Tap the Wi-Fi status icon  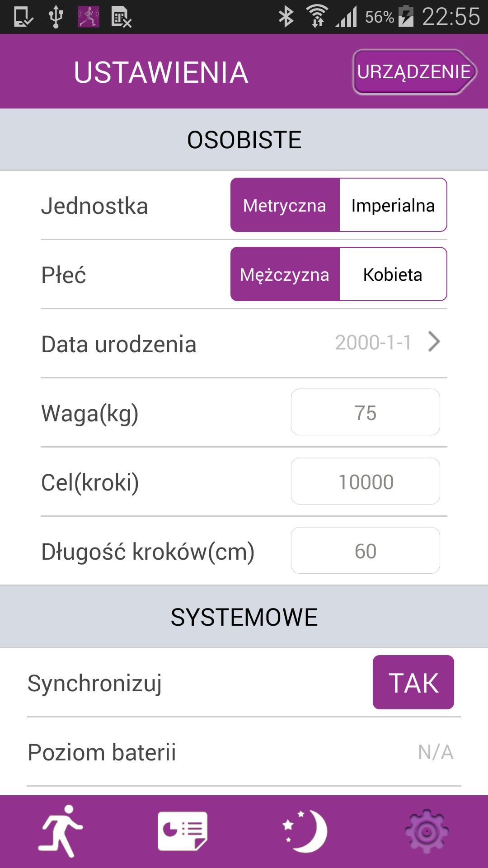pos(317,17)
